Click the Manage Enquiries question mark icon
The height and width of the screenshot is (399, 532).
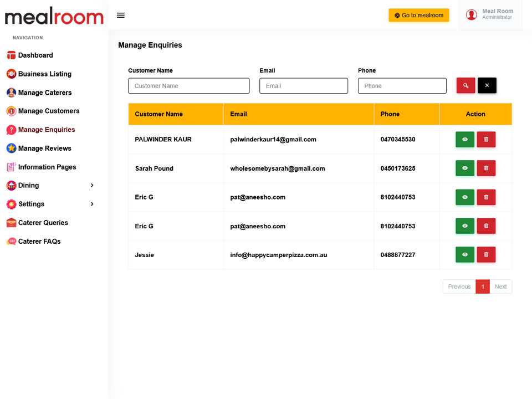[11, 130]
